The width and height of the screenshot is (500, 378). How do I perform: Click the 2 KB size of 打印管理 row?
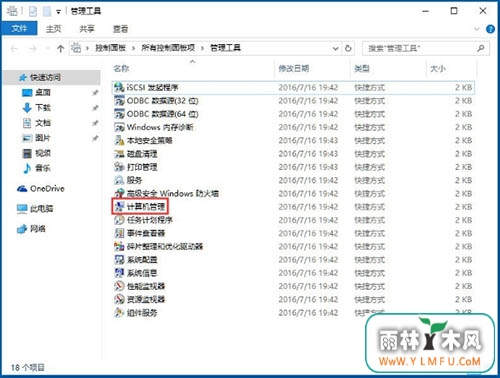pyautogui.click(x=464, y=167)
